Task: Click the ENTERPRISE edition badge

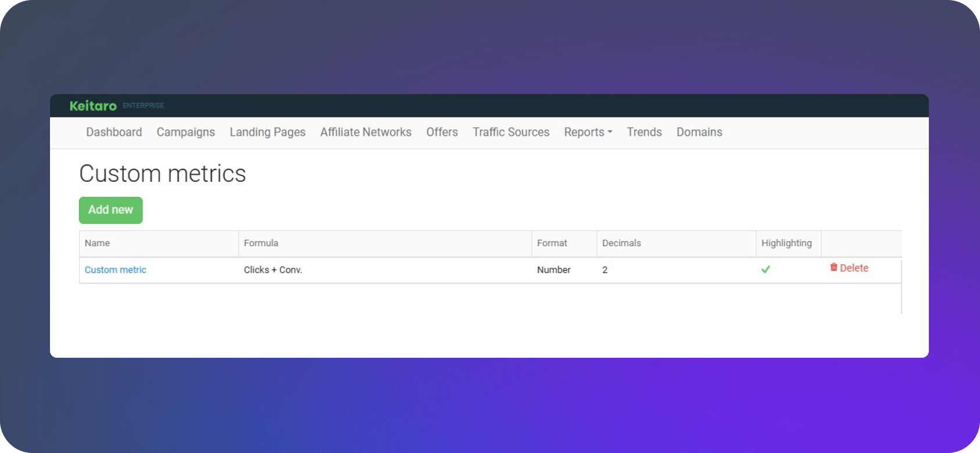Action: click(x=144, y=106)
